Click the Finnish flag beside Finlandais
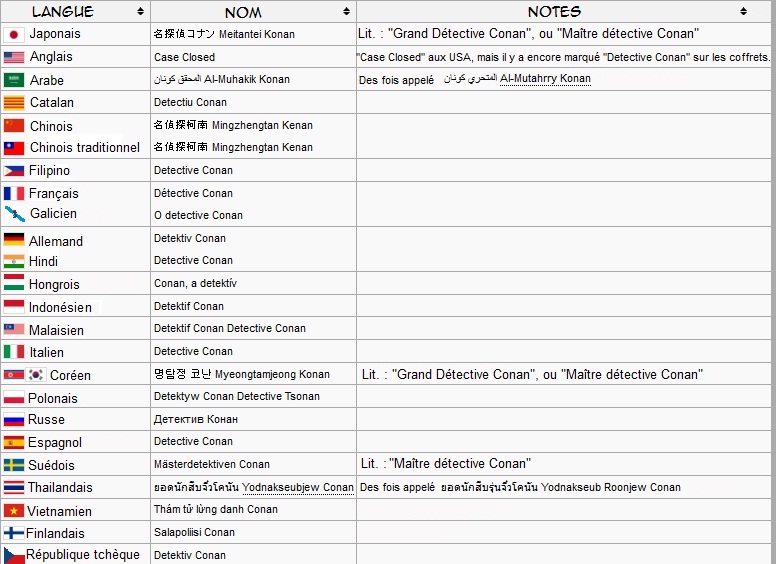The width and height of the screenshot is (776, 564). click(x=14, y=533)
